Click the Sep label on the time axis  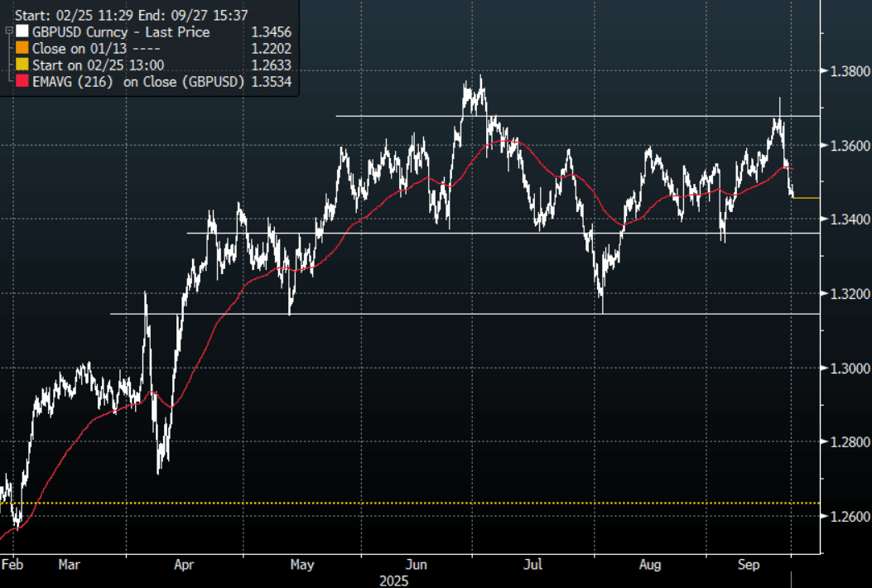[749, 565]
